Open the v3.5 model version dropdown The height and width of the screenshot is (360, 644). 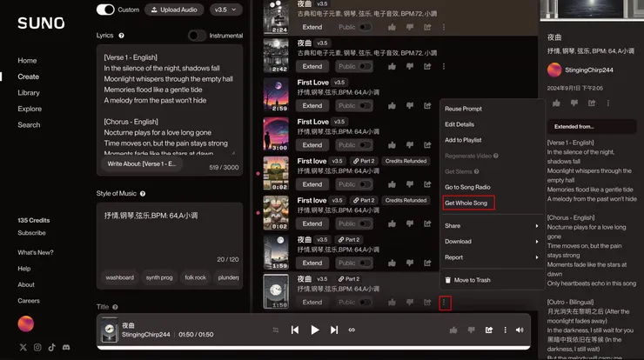point(225,10)
